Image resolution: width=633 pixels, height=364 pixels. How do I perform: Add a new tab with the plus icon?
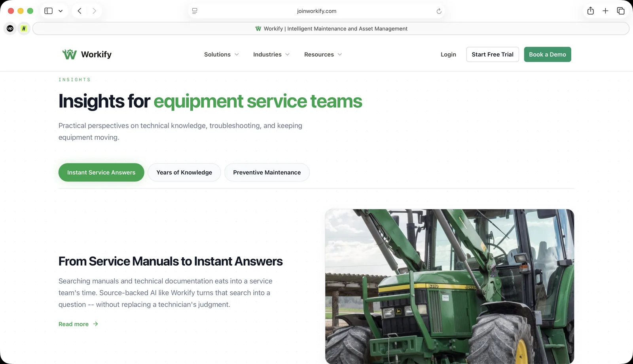click(605, 11)
